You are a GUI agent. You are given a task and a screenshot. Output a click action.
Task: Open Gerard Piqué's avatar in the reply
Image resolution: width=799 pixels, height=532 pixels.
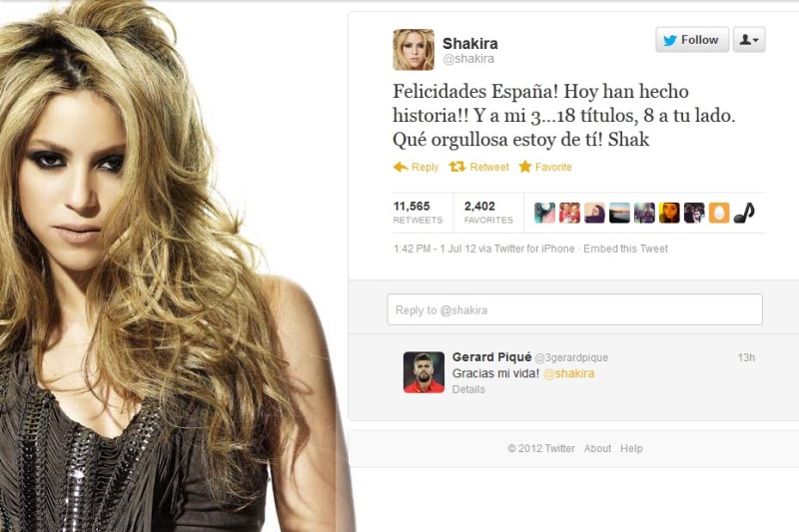(423, 372)
